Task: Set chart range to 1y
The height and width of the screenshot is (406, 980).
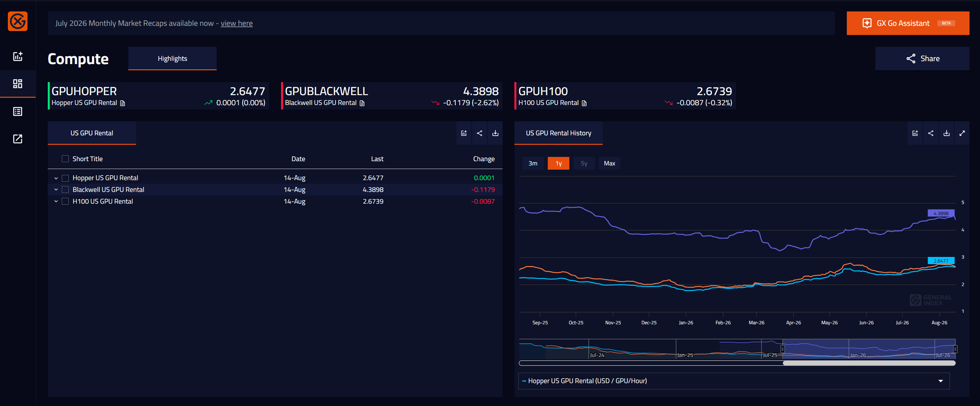Action: [x=559, y=163]
